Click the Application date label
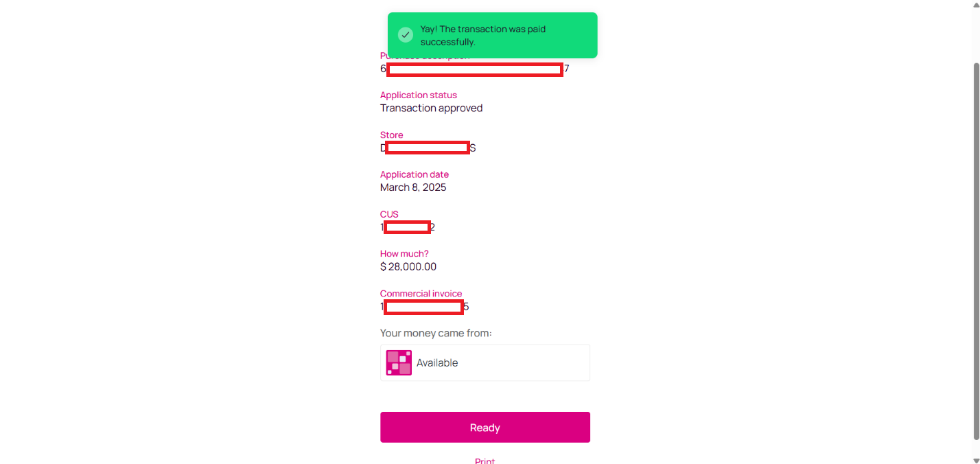 pyautogui.click(x=415, y=175)
